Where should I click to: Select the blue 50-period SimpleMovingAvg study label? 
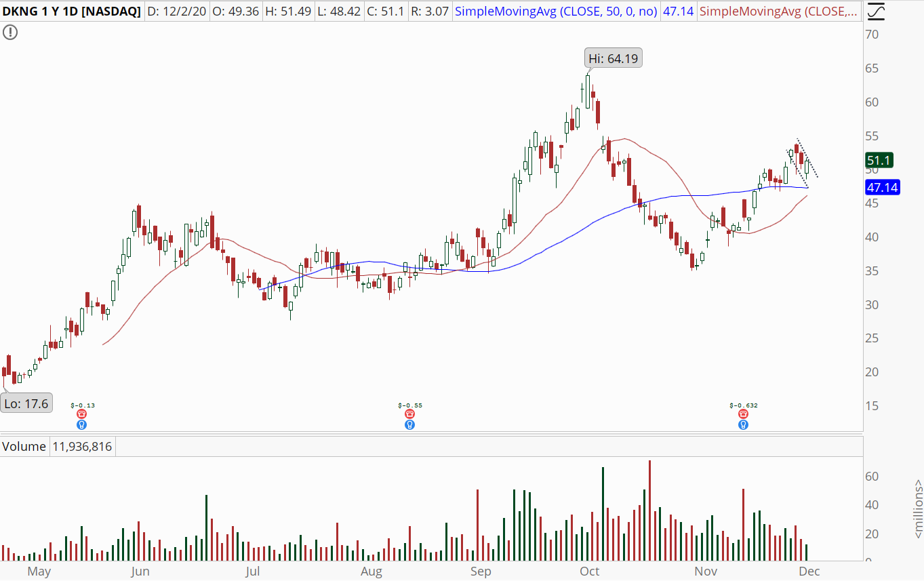coord(556,12)
